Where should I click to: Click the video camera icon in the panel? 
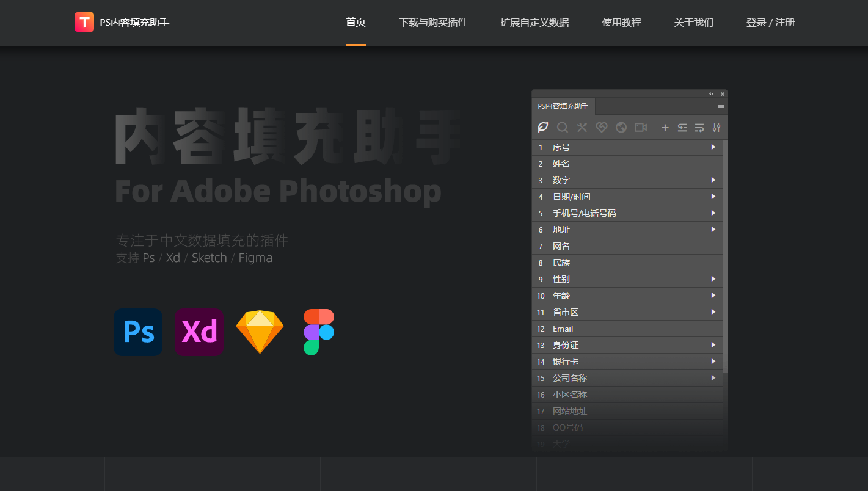[641, 127]
